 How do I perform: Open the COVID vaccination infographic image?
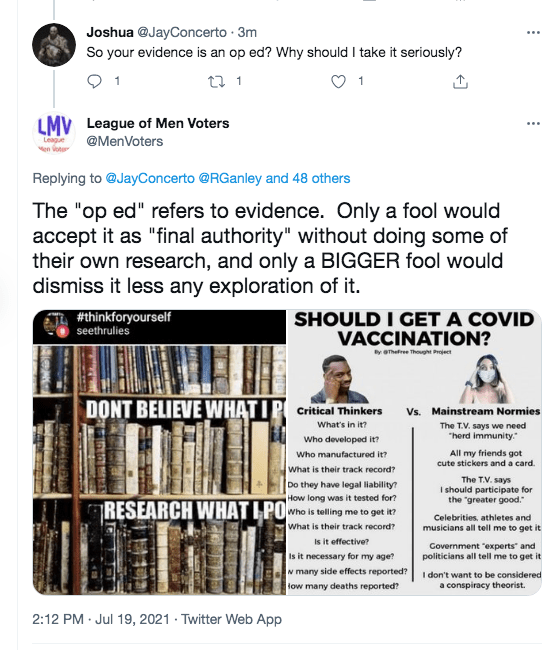414,452
